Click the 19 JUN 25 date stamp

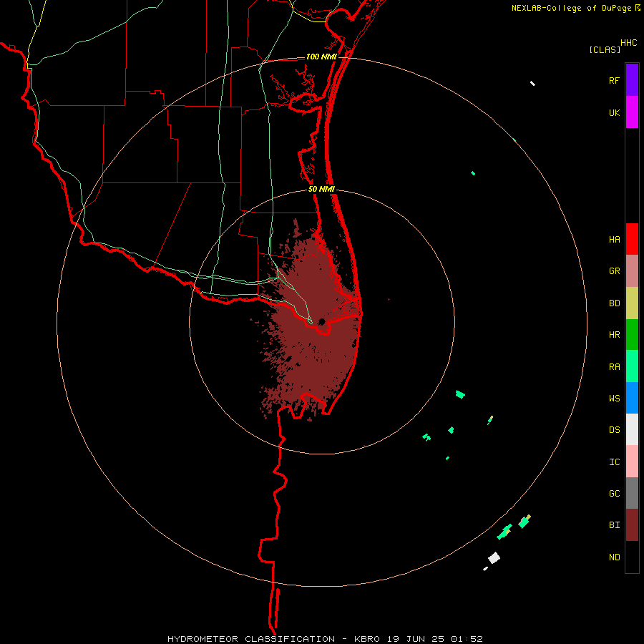click(416, 639)
